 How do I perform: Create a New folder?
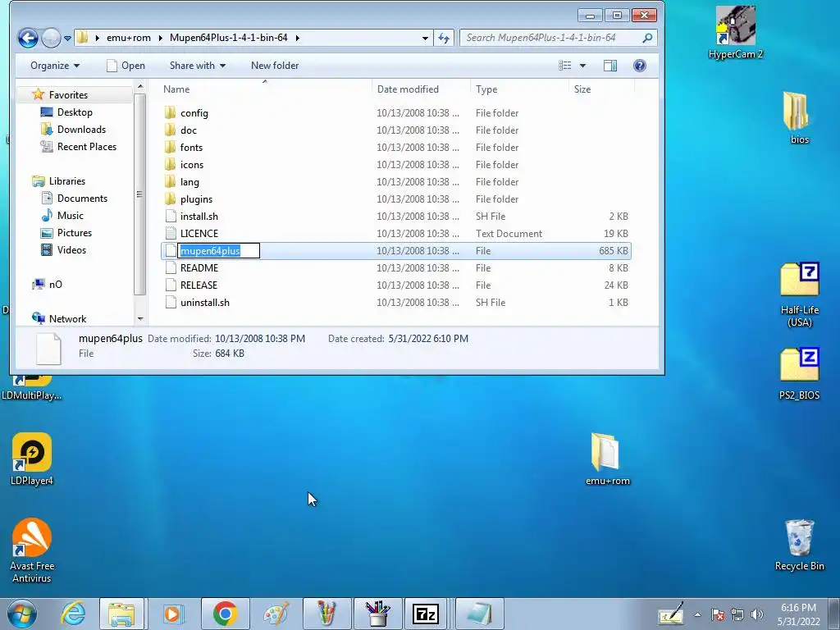pos(275,66)
